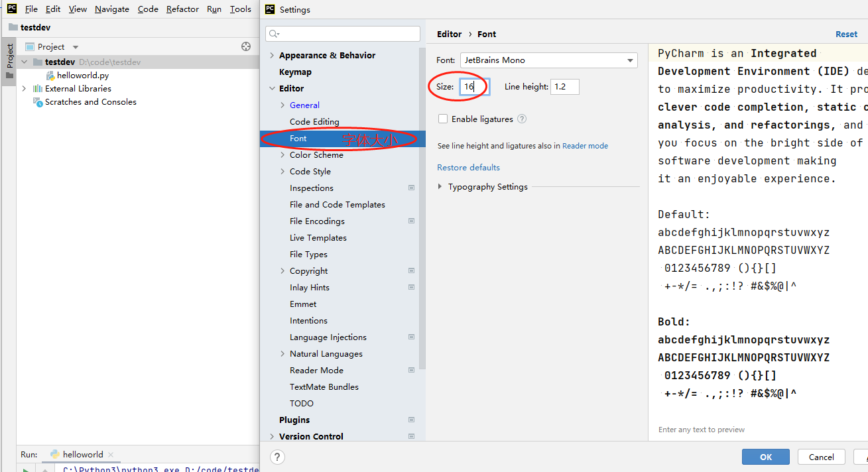Open the Code menu
This screenshot has height=472, width=868.
click(148, 9)
